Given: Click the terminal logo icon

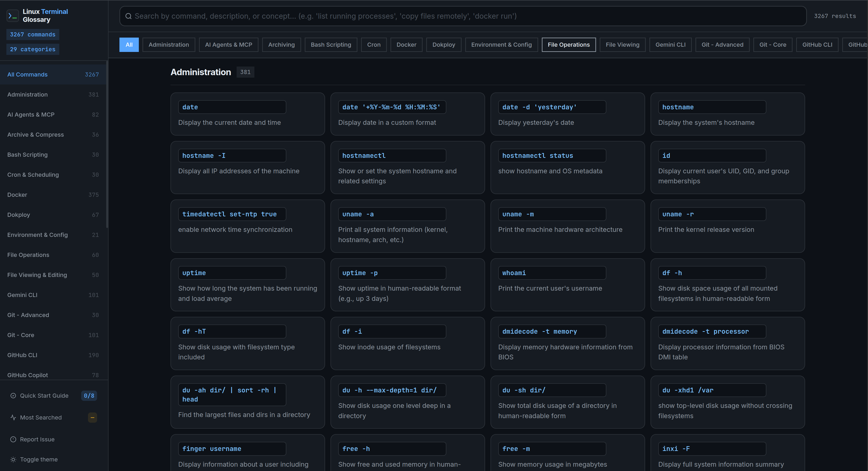Looking at the screenshot, I should click(13, 16).
